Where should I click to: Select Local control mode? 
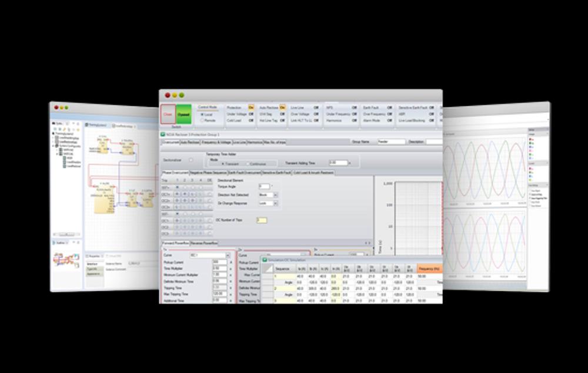point(202,115)
